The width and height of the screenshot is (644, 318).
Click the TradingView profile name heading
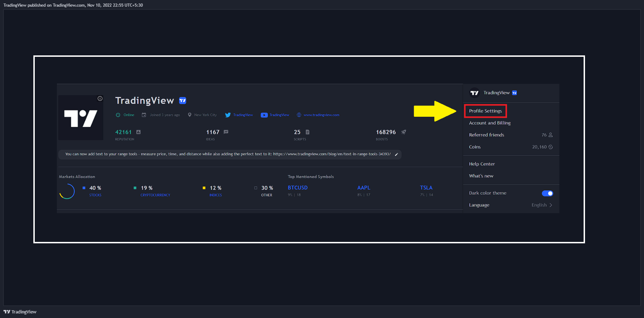(145, 101)
